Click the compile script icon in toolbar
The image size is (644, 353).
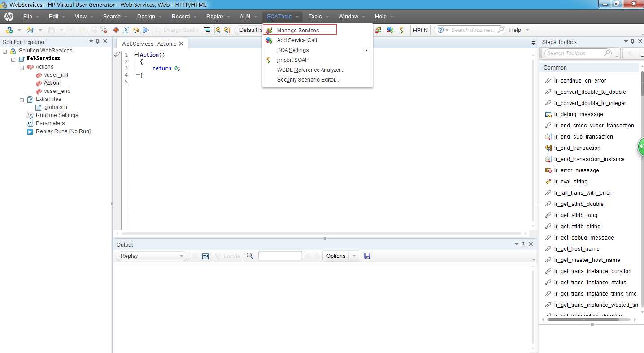pyautogui.click(x=126, y=30)
